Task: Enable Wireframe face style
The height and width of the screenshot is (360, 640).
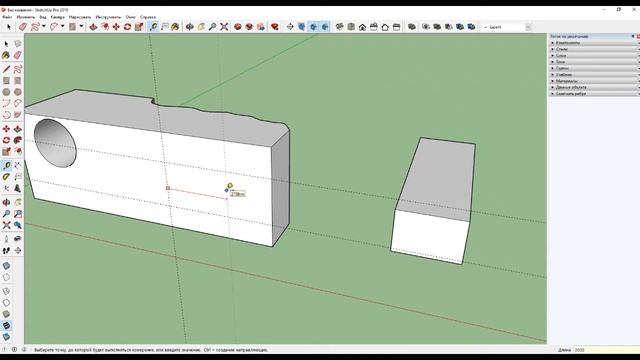Action: point(6,291)
